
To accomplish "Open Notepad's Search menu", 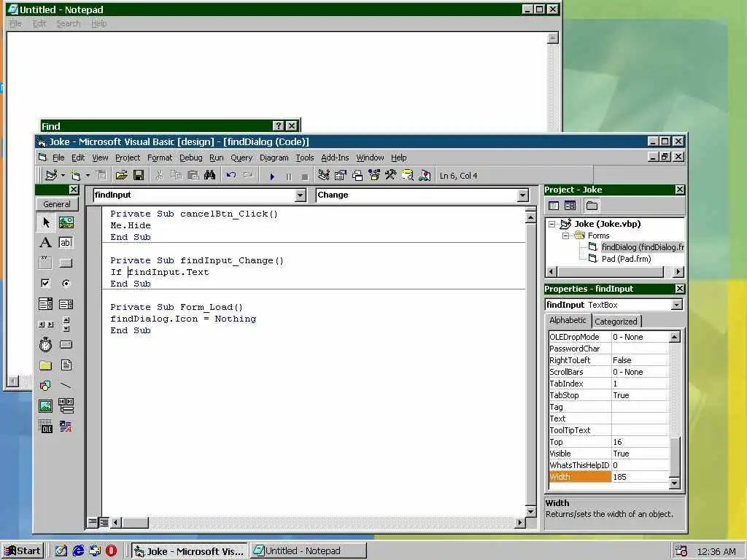I will 68,23.
